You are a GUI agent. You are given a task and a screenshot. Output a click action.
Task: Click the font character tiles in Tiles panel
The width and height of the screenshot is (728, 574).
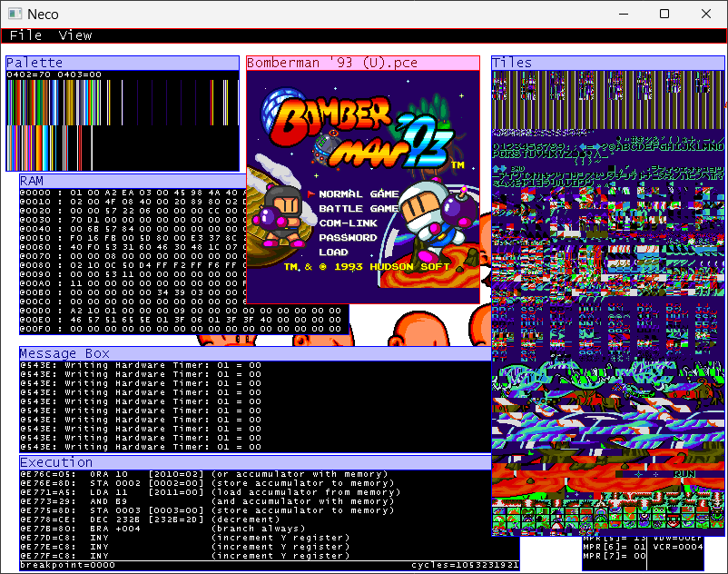click(608, 160)
